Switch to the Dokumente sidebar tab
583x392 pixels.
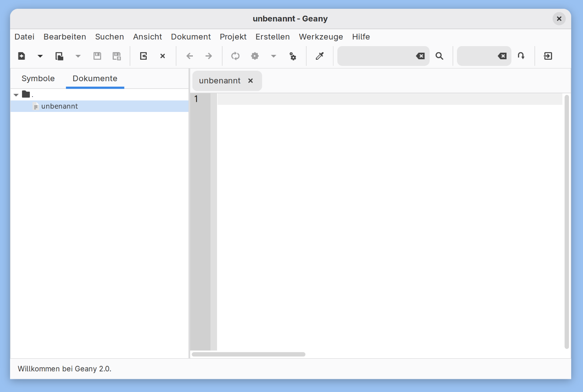point(95,79)
